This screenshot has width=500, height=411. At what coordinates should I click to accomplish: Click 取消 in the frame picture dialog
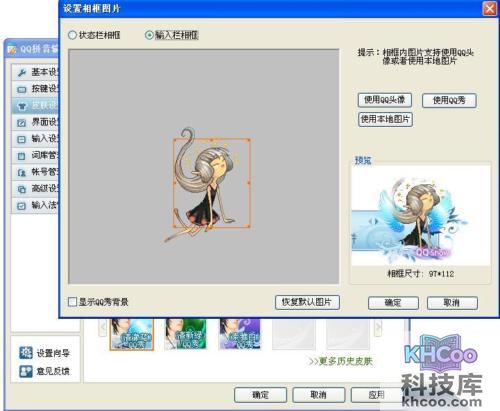(452, 303)
